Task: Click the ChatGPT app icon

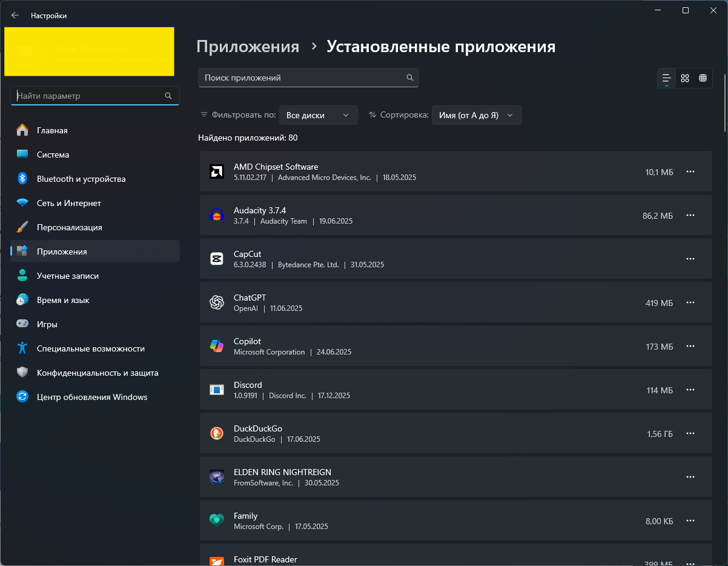Action: pos(217,302)
